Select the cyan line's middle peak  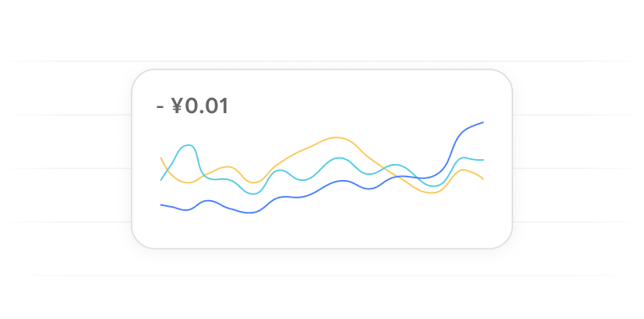339,158
